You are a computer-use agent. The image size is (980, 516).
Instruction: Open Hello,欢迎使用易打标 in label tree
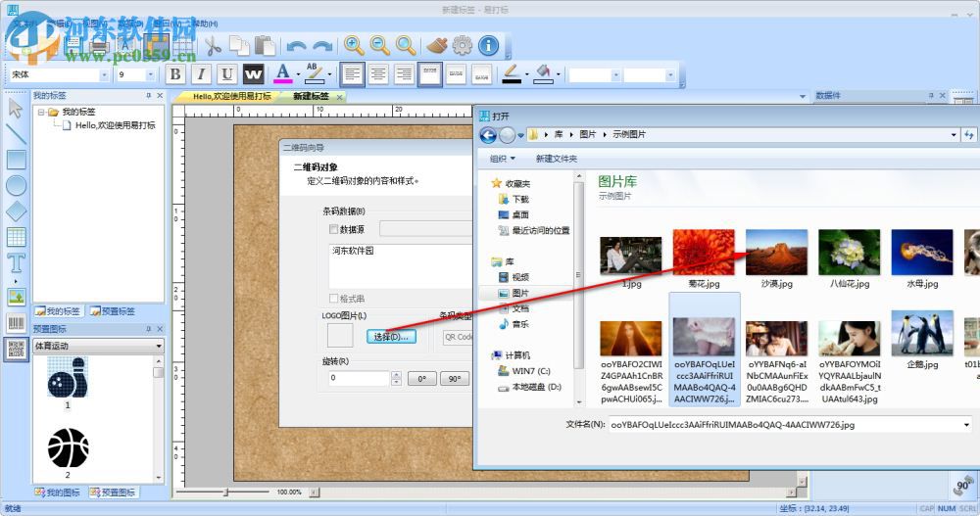coord(115,125)
